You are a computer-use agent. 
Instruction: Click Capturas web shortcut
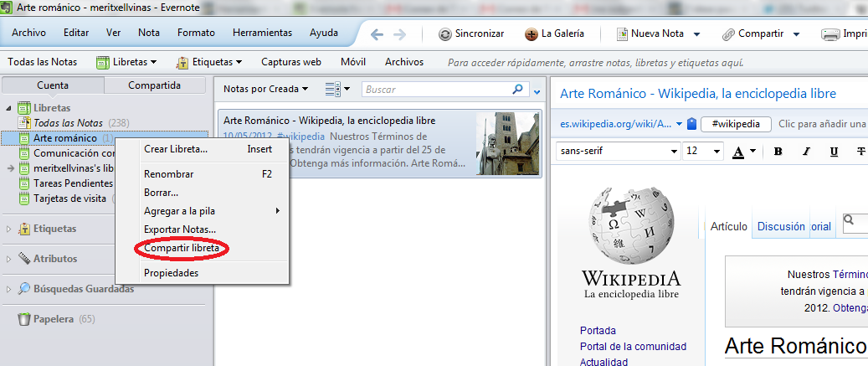tap(291, 62)
